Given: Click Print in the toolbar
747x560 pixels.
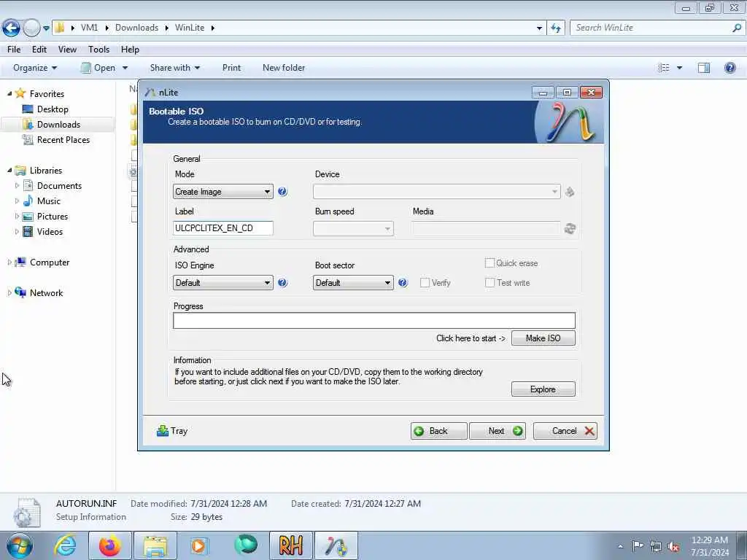Looking at the screenshot, I should pyautogui.click(x=231, y=68).
